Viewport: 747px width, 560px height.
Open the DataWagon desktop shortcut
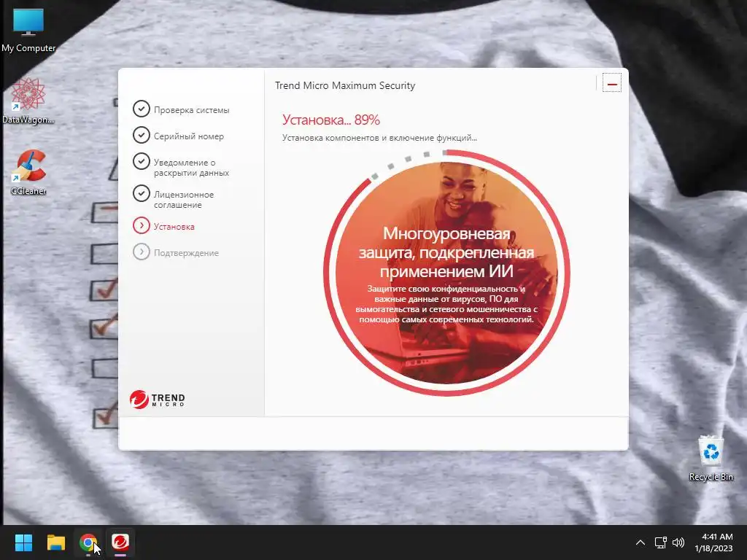tap(28, 101)
